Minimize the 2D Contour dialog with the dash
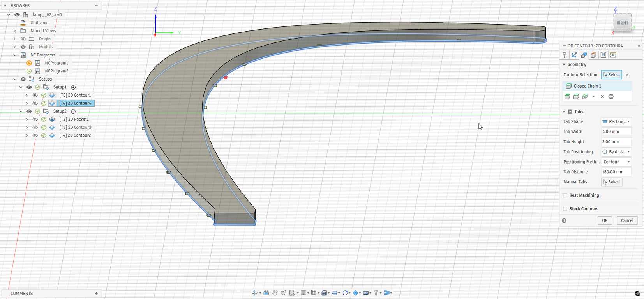The height and width of the screenshot is (299, 644). (564, 46)
